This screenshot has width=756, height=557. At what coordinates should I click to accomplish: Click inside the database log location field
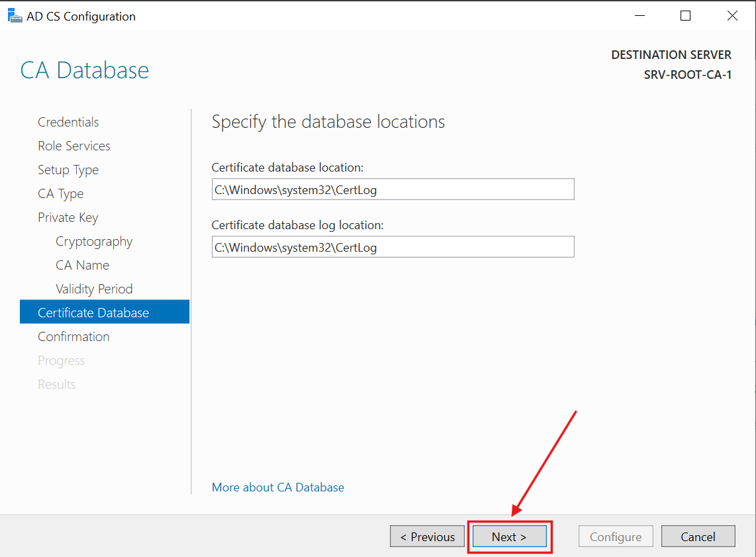(x=393, y=247)
